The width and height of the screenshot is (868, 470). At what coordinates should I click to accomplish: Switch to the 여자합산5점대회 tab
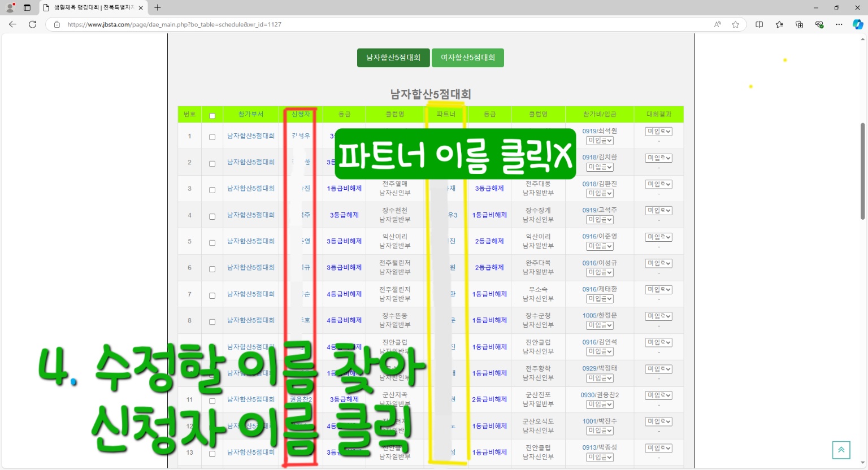coord(467,58)
